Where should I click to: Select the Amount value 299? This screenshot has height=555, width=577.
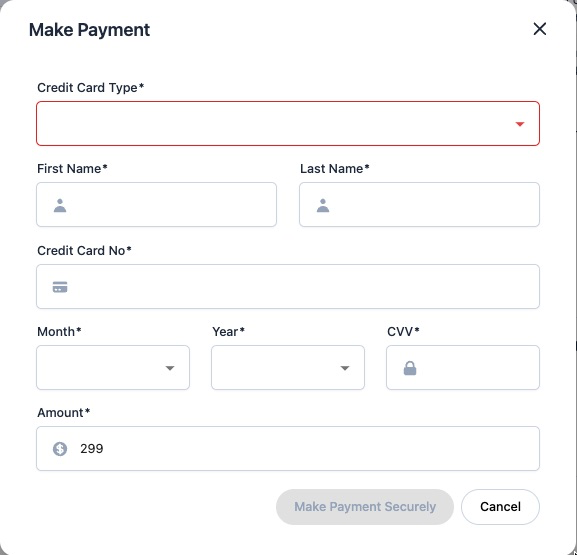(x=92, y=449)
